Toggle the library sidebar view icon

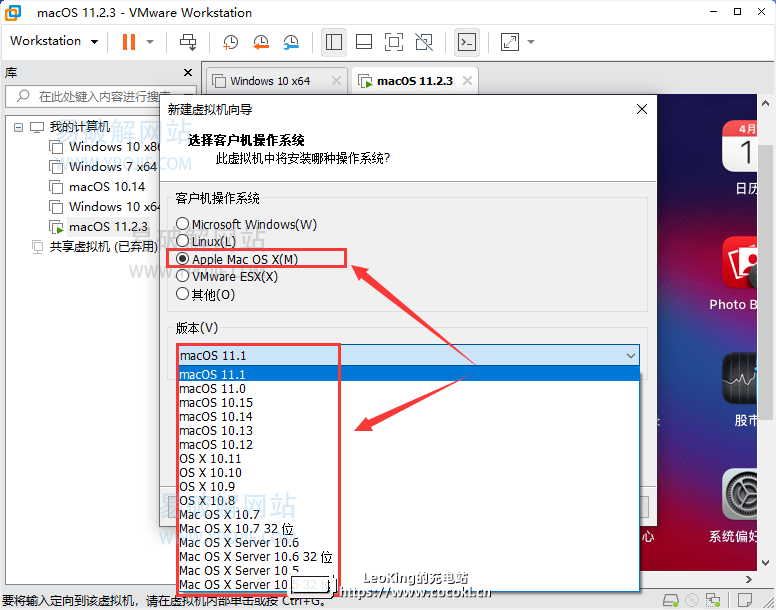[x=334, y=42]
